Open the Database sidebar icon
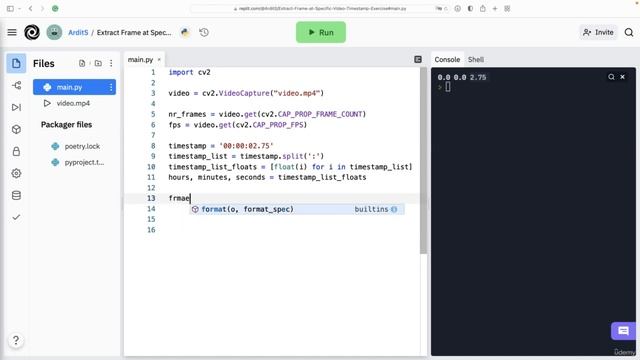Viewport: 640px width, 360px height. [x=16, y=196]
